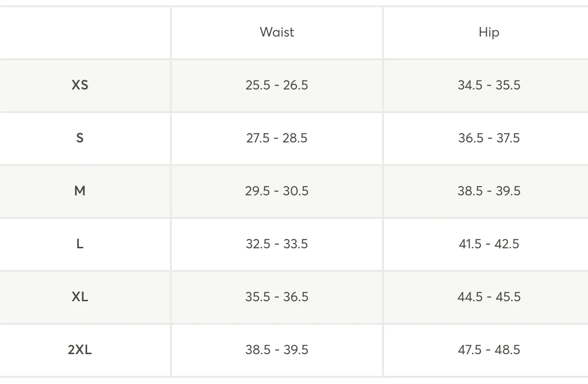Image resolution: width=588 pixels, height=384 pixels.
Task: Click the empty top-left header cell
Action: coord(85,33)
